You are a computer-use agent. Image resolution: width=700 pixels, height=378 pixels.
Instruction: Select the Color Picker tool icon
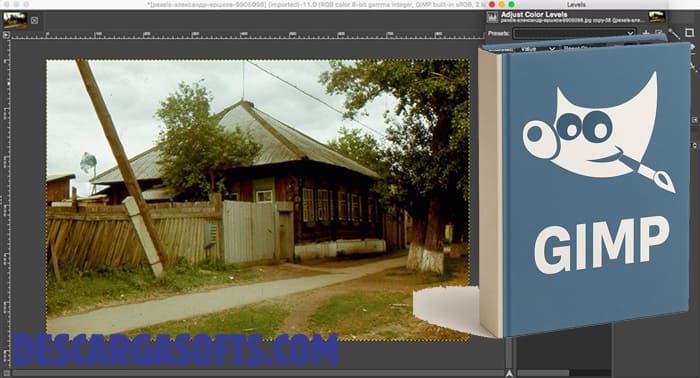click(x=674, y=33)
